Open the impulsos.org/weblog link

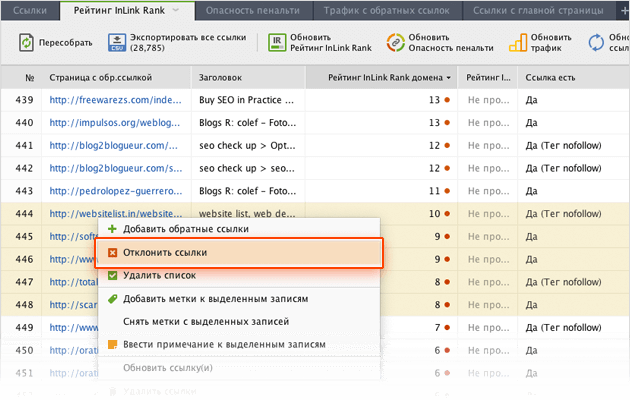click(115, 123)
